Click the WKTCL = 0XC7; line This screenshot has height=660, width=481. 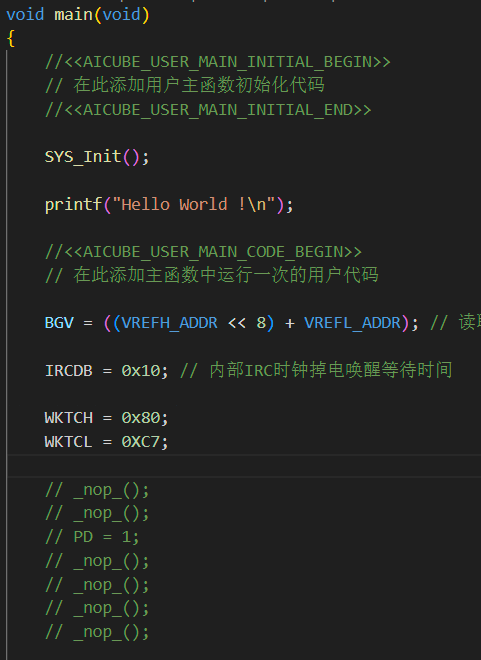(x=106, y=442)
